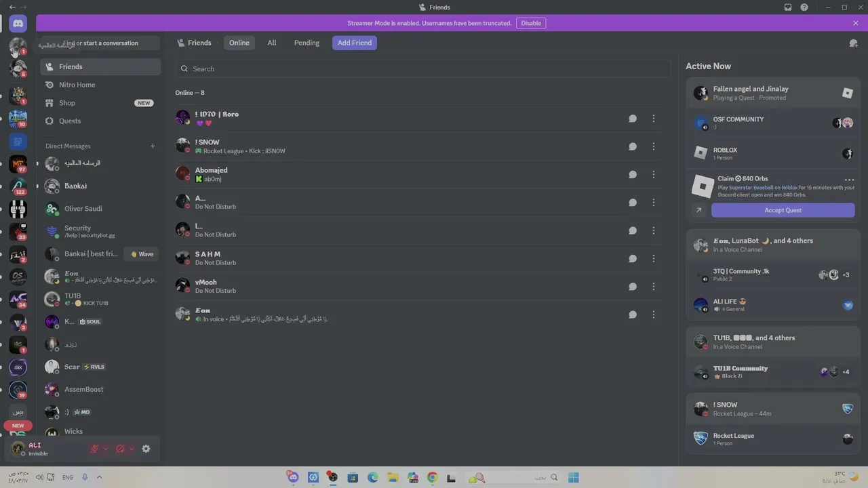Image resolution: width=868 pixels, height=488 pixels.
Task: Message ! ID70 | Roro via chat icon
Action: [633, 119]
